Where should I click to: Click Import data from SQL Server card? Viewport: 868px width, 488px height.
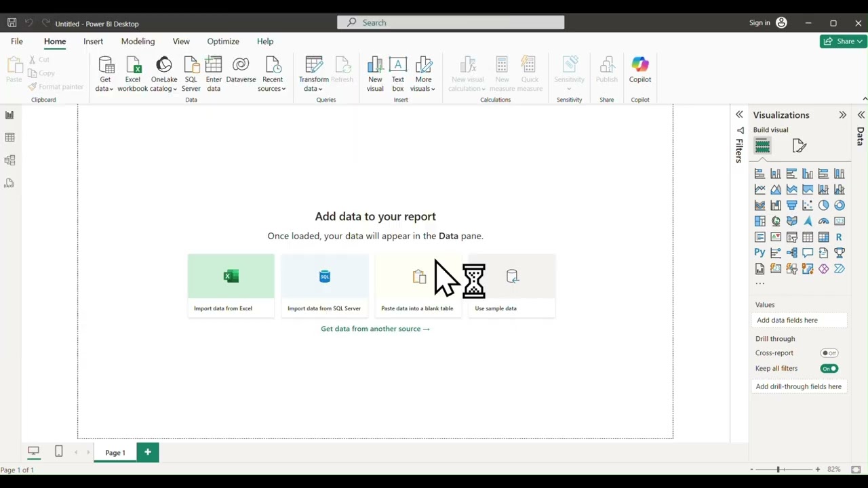click(x=325, y=285)
